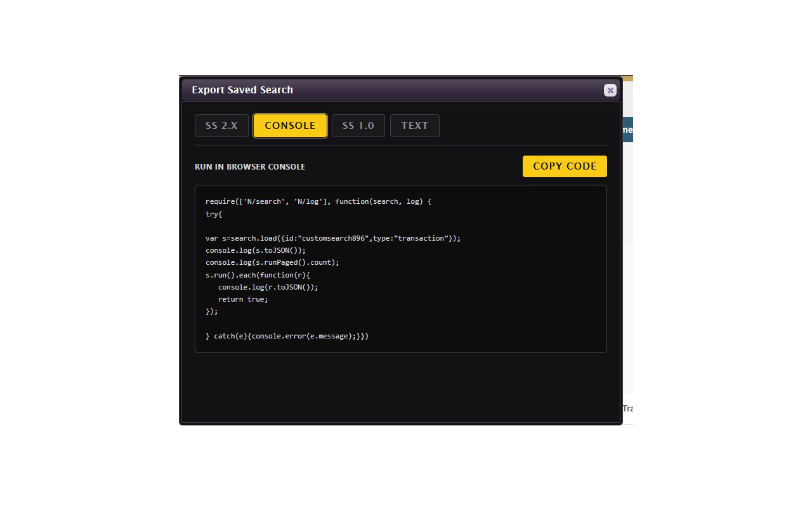Open the SS 1.0 tab

pyautogui.click(x=358, y=126)
